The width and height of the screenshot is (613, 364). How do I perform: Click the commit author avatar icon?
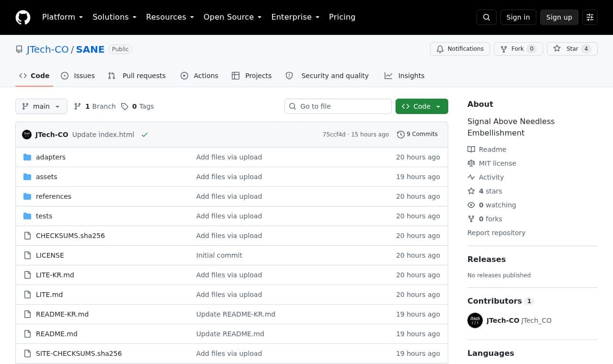click(x=27, y=135)
